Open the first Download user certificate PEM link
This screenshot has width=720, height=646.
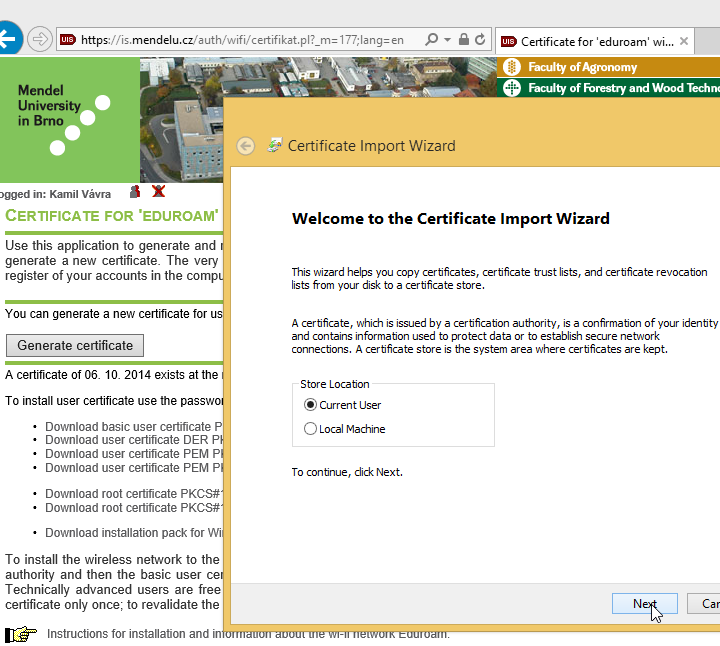click(x=134, y=454)
